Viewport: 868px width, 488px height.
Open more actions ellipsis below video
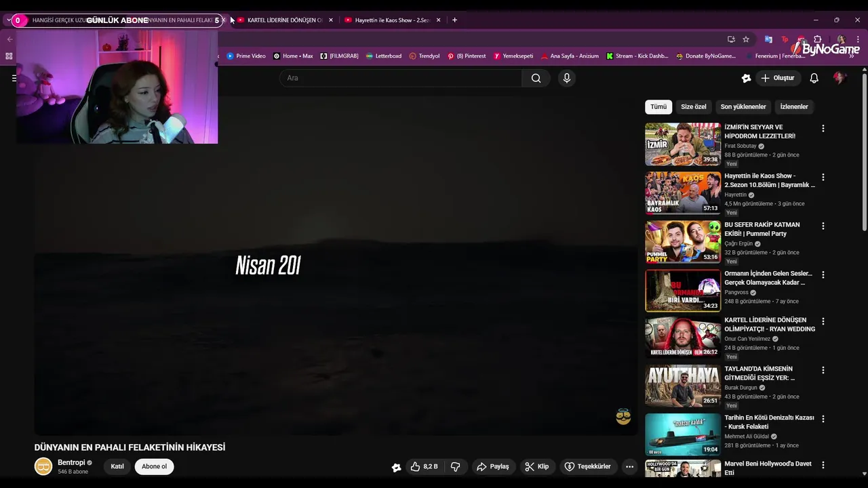point(629,466)
